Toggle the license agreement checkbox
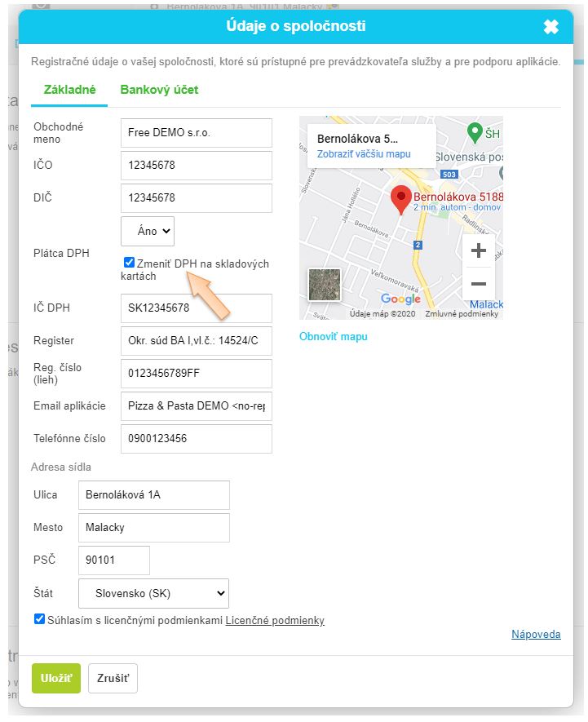The width and height of the screenshot is (588, 722). [x=40, y=619]
